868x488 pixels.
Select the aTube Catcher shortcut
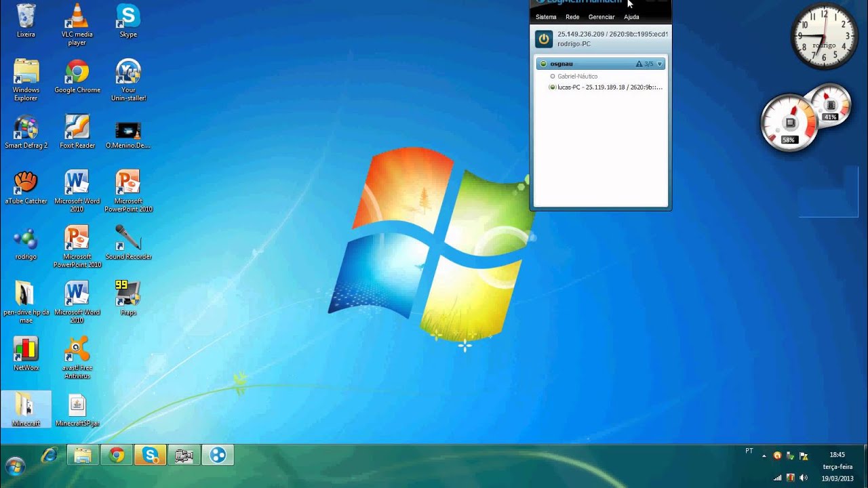pyautogui.click(x=26, y=187)
